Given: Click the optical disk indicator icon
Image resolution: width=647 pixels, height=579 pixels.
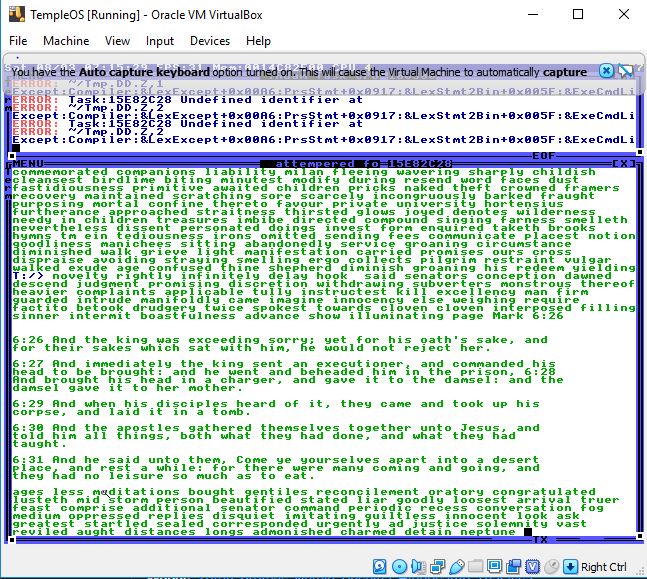Looking at the screenshot, I should [399, 567].
